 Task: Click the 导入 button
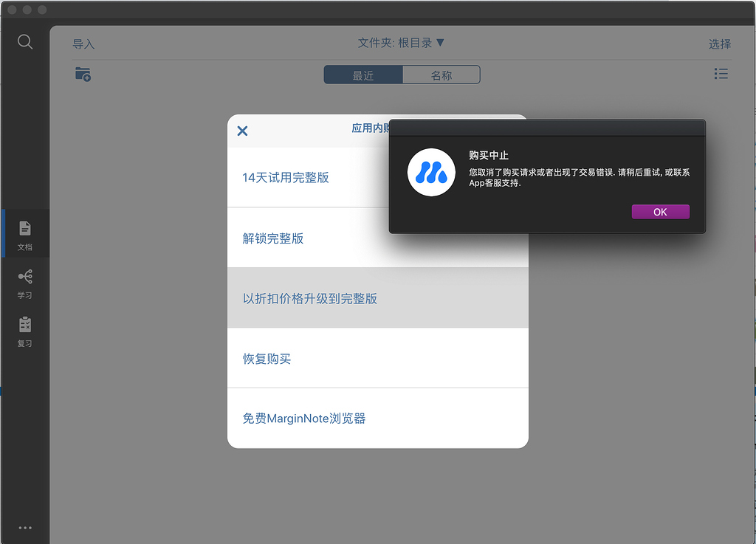(x=83, y=44)
